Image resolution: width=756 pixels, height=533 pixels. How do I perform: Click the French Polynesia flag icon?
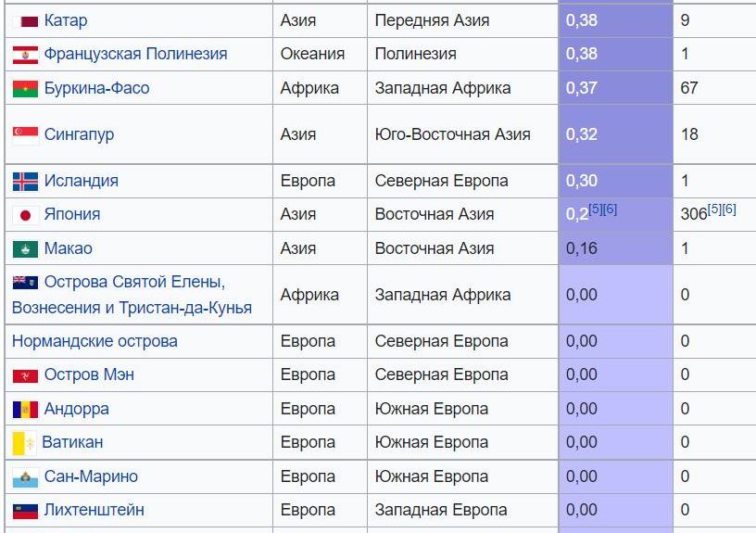pyautogui.click(x=25, y=55)
